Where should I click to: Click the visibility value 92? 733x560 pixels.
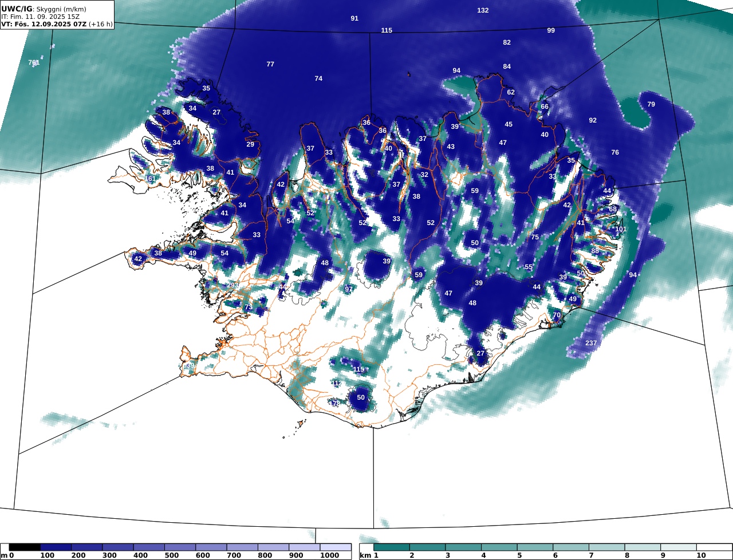tap(593, 120)
